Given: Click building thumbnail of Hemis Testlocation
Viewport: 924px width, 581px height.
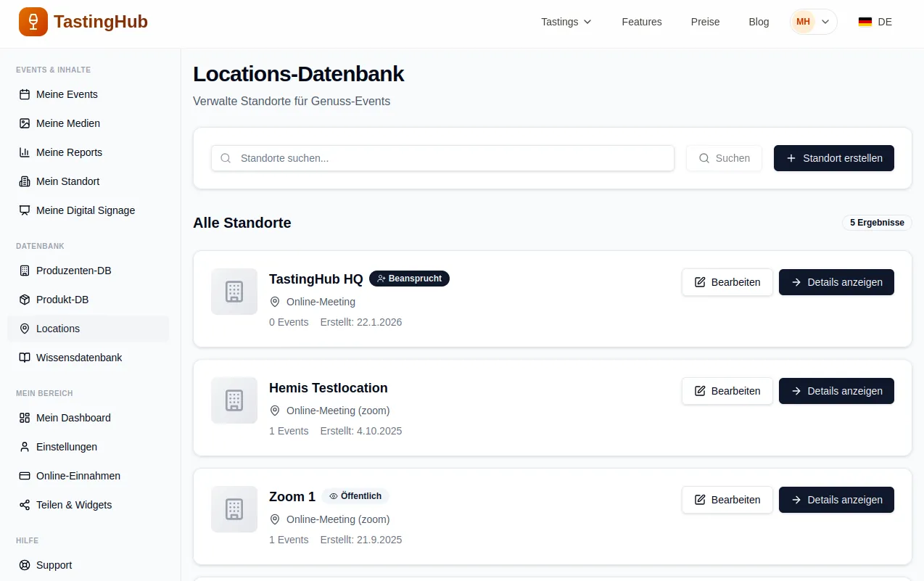Looking at the screenshot, I should (x=234, y=400).
